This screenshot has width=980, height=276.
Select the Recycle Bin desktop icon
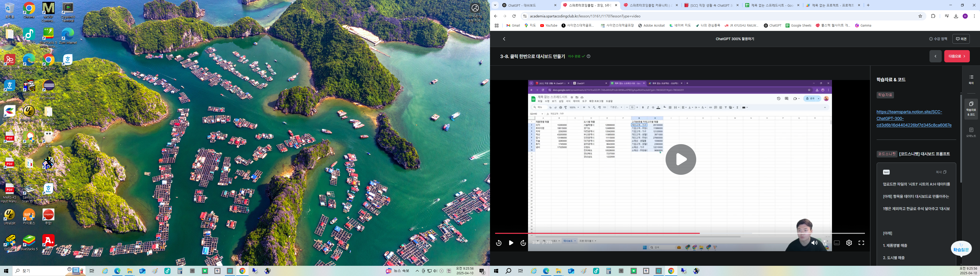pos(9,10)
